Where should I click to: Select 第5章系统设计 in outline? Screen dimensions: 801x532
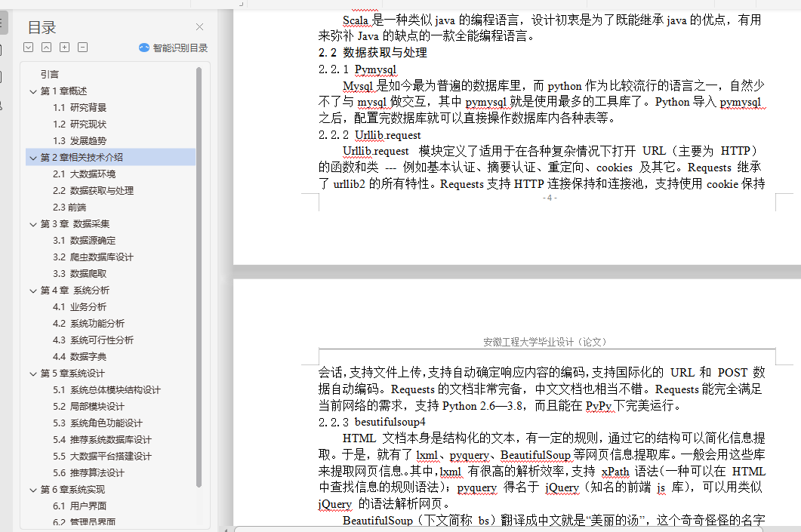click(x=72, y=374)
